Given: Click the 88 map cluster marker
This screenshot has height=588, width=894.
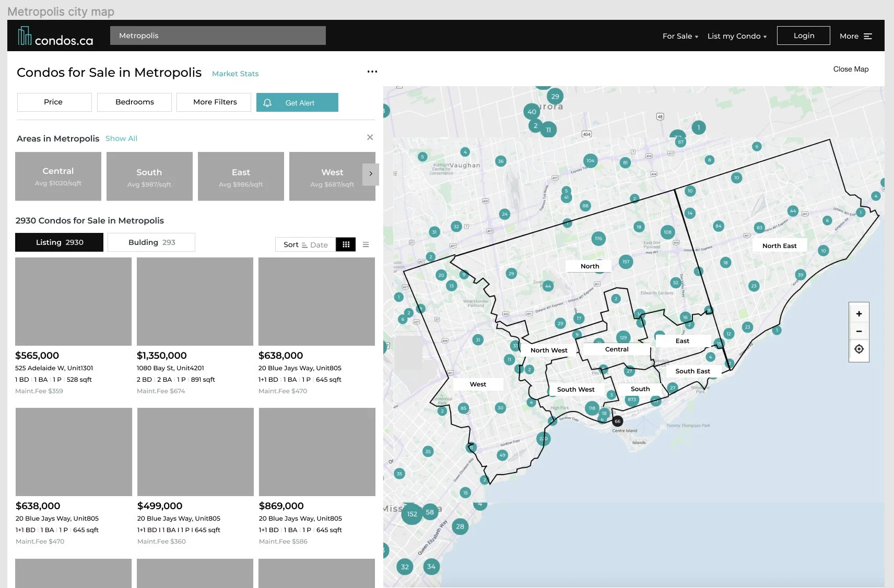Looking at the screenshot, I should 585,206.
